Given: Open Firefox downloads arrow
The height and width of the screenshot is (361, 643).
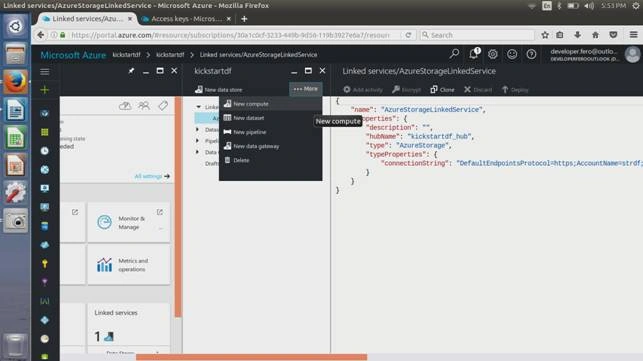Looking at the screenshot, I should [x=577, y=35].
